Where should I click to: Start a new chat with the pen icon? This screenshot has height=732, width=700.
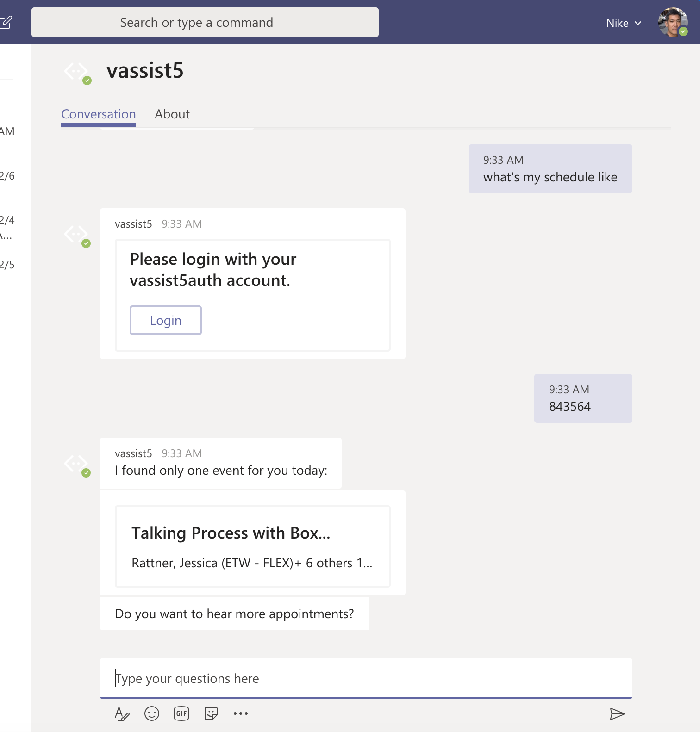[x=6, y=21]
